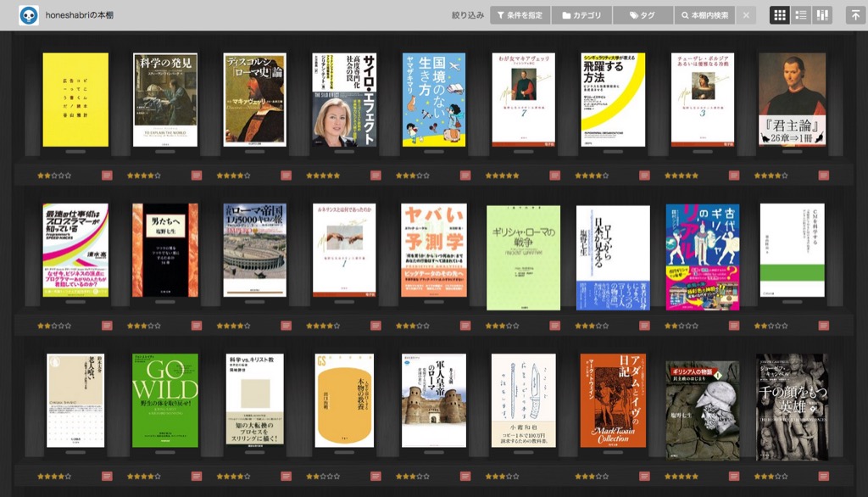
Task: Open the 小霜和也 knife-illustrated book cover
Action: point(524,400)
